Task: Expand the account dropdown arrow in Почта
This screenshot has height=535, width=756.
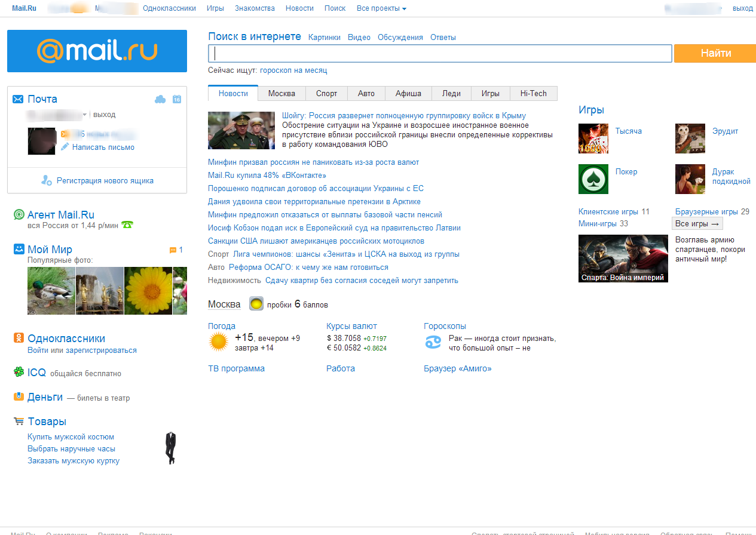Action: [x=85, y=115]
